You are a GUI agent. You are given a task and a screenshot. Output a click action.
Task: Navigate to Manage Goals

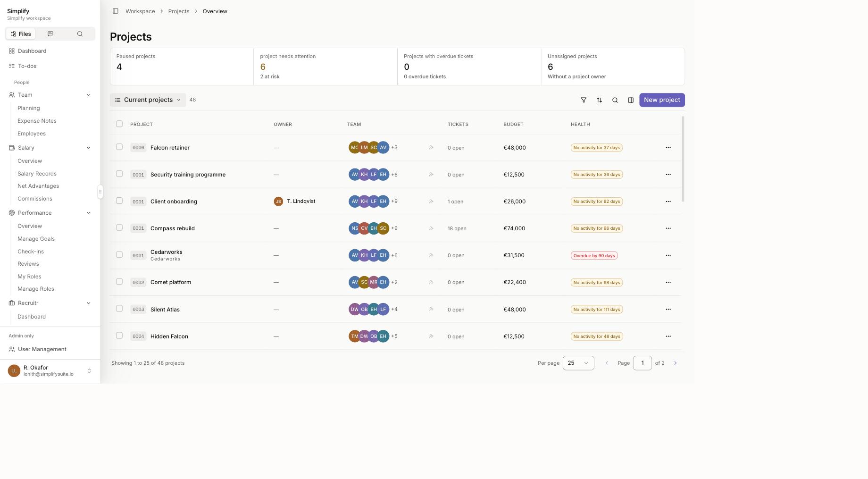(36, 239)
